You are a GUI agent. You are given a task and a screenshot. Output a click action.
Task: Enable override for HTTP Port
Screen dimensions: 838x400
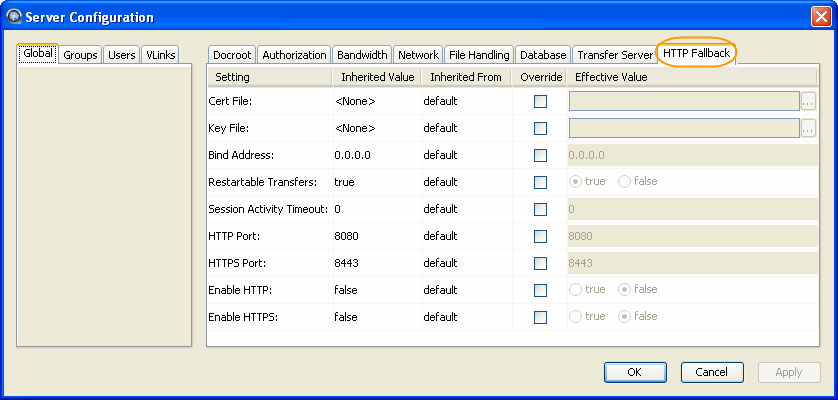tap(540, 236)
